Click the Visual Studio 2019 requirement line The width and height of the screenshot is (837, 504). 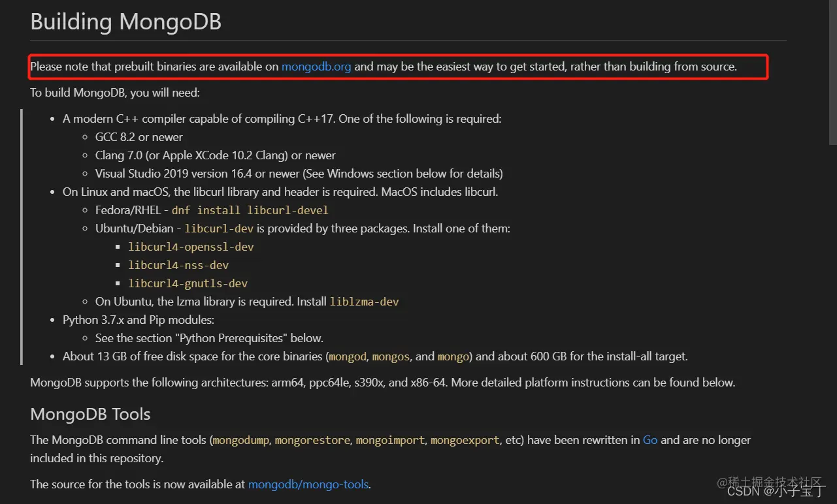(299, 174)
